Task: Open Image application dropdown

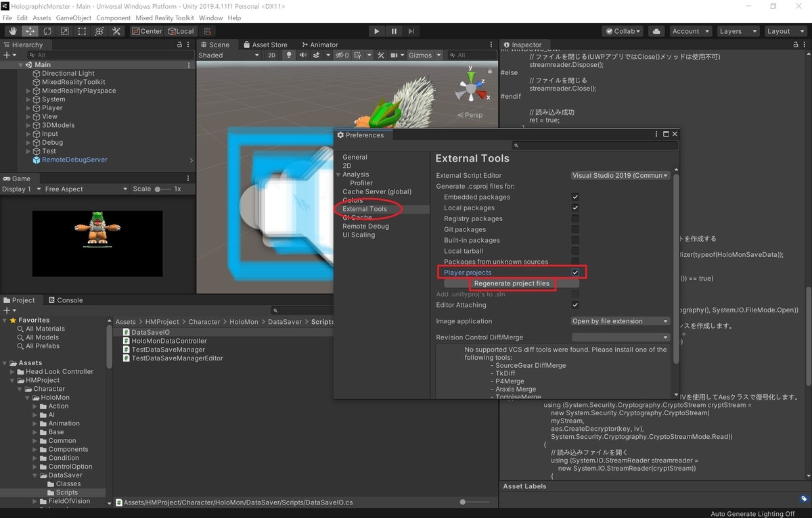Action: click(621, 321)
